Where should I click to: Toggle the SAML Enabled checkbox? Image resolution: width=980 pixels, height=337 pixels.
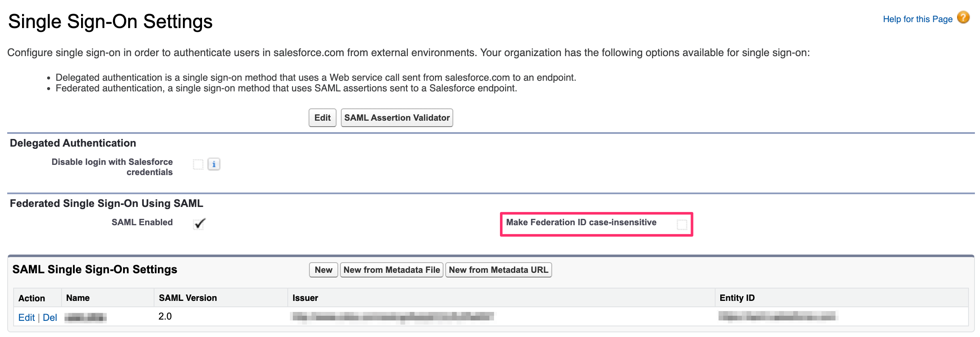click(199, 224)
